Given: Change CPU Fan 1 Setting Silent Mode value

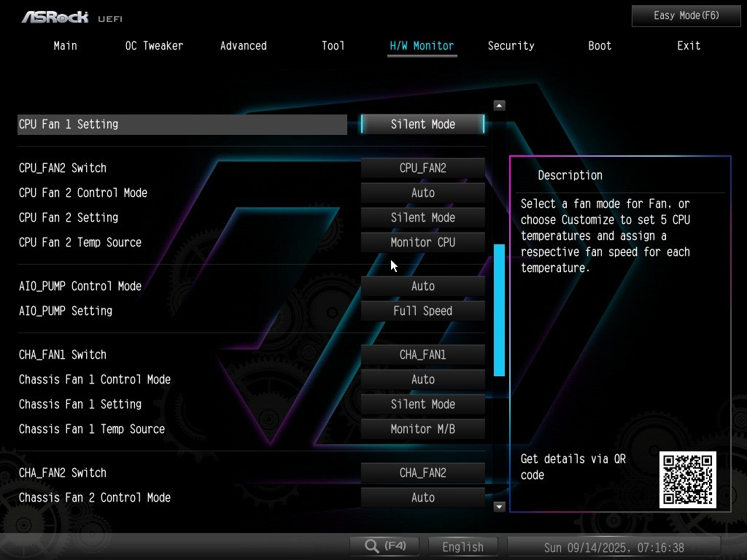Looking at the screenshot, I should pos(422,124).
